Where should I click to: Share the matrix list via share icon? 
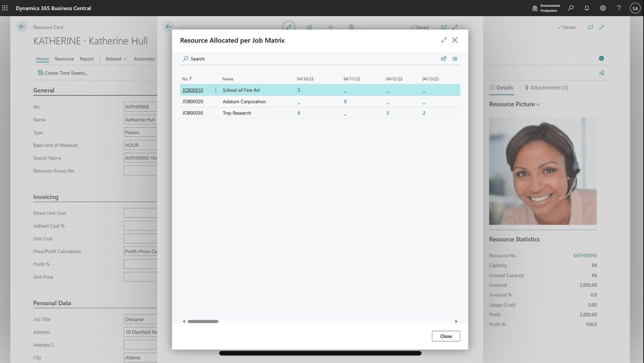click(444, 59)
